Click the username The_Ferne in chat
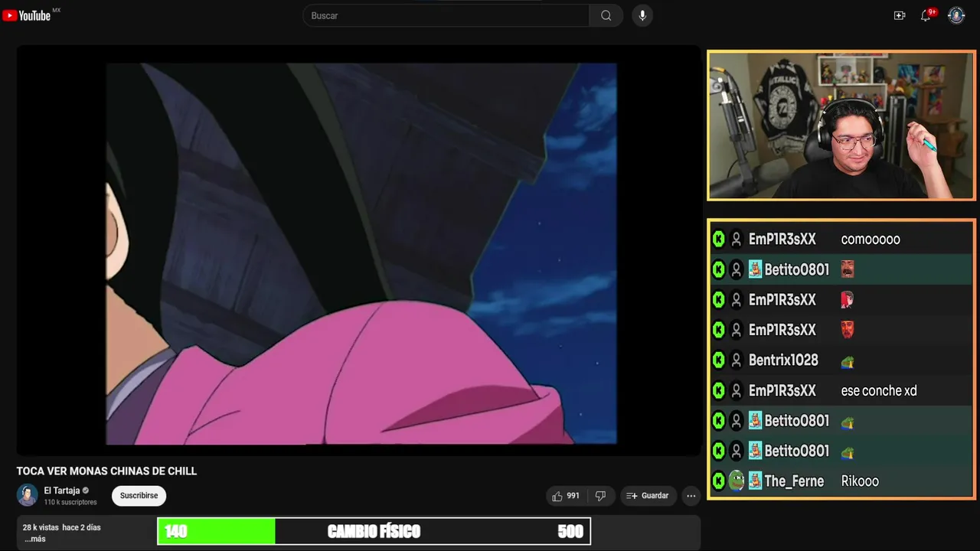This screenshot has height=551, width=980. (794, 481)
